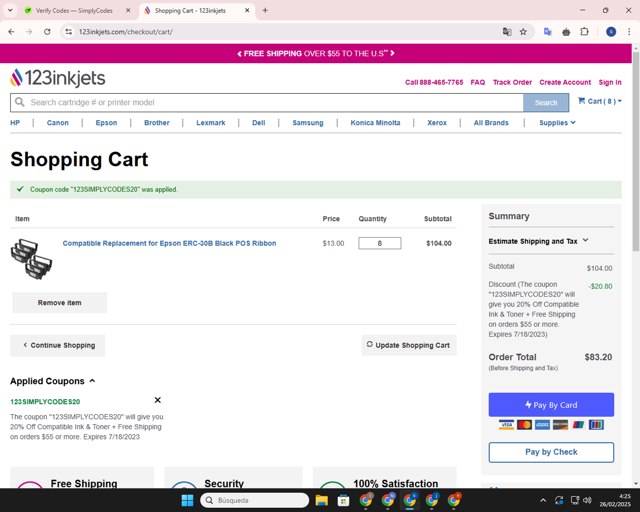Open the Xerox brand menu
This screenshot has width=640, height=512.
(x=437, y=123)
